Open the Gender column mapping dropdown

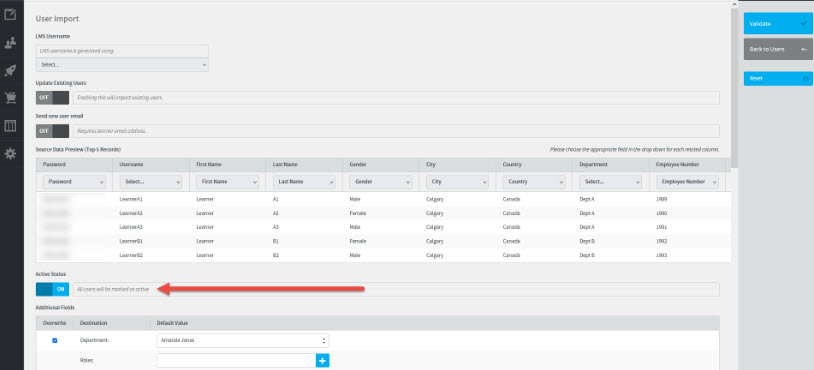pyautogui.click(x=381, y=182)
